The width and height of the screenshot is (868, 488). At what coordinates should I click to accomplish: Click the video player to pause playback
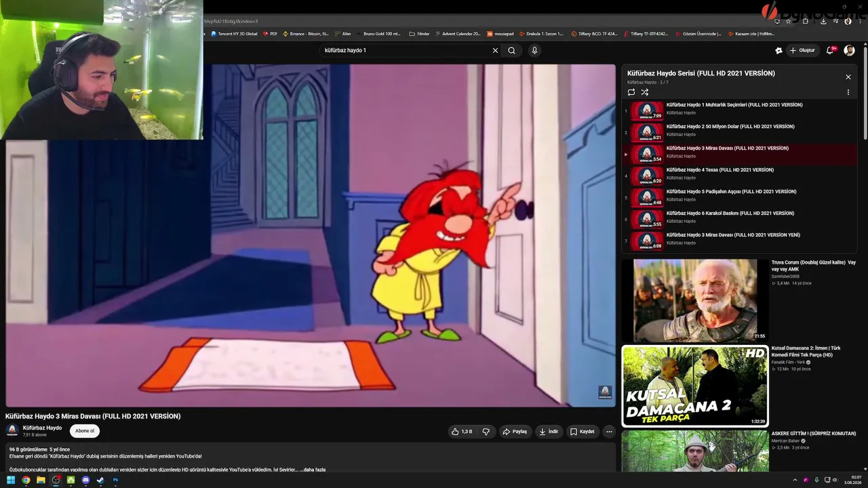(x=311, y=236)
